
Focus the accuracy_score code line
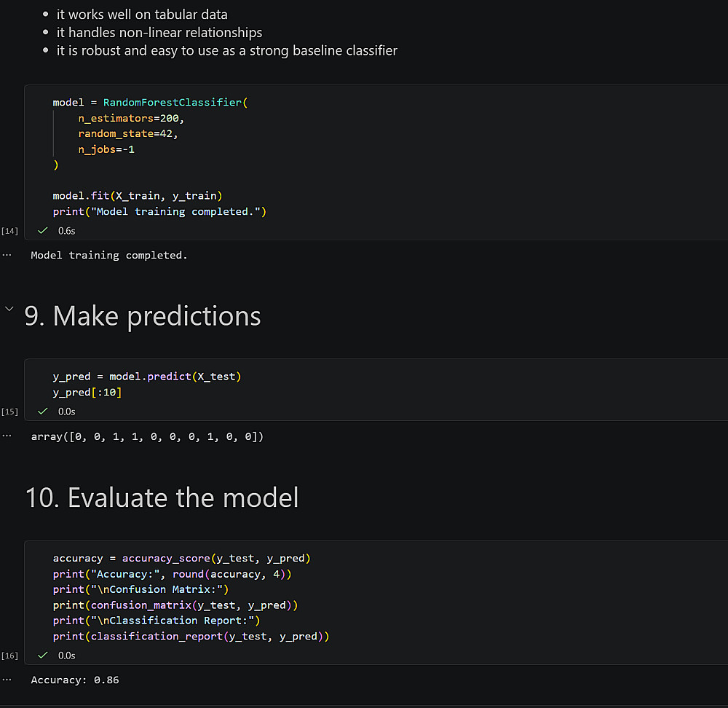(181, 559)
